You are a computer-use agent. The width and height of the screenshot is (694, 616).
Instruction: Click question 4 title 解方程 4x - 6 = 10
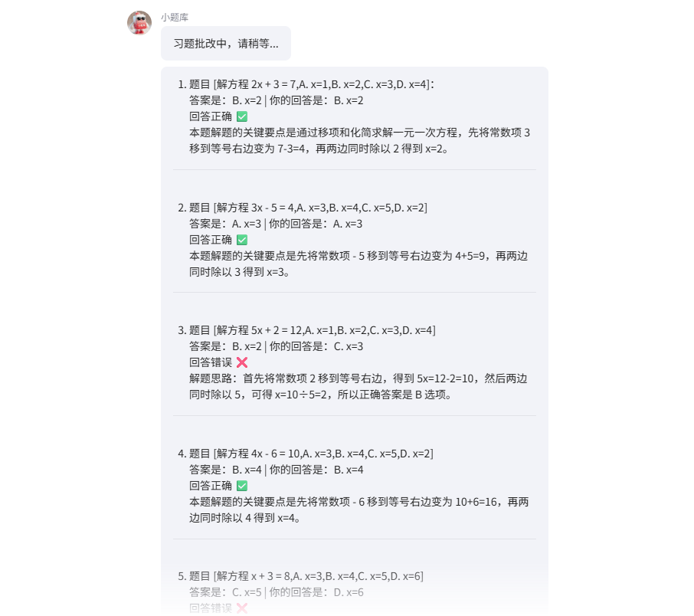click(311, 454)
